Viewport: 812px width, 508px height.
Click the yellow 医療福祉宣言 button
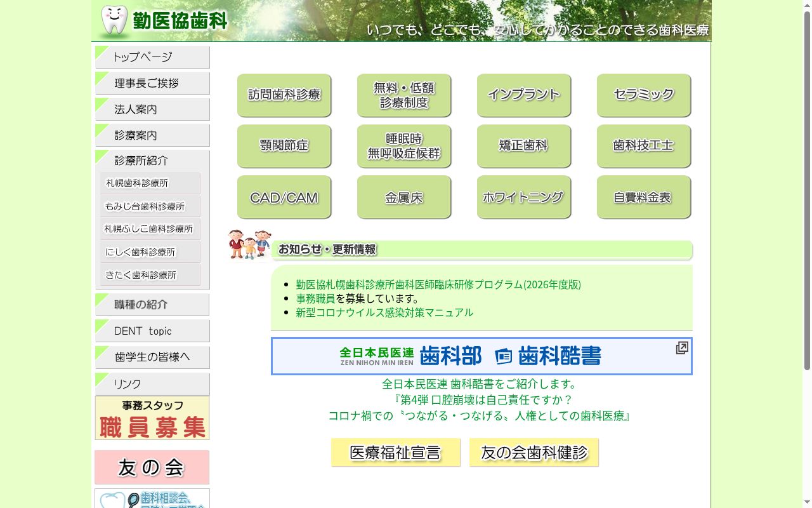click(x=396, y=452)
